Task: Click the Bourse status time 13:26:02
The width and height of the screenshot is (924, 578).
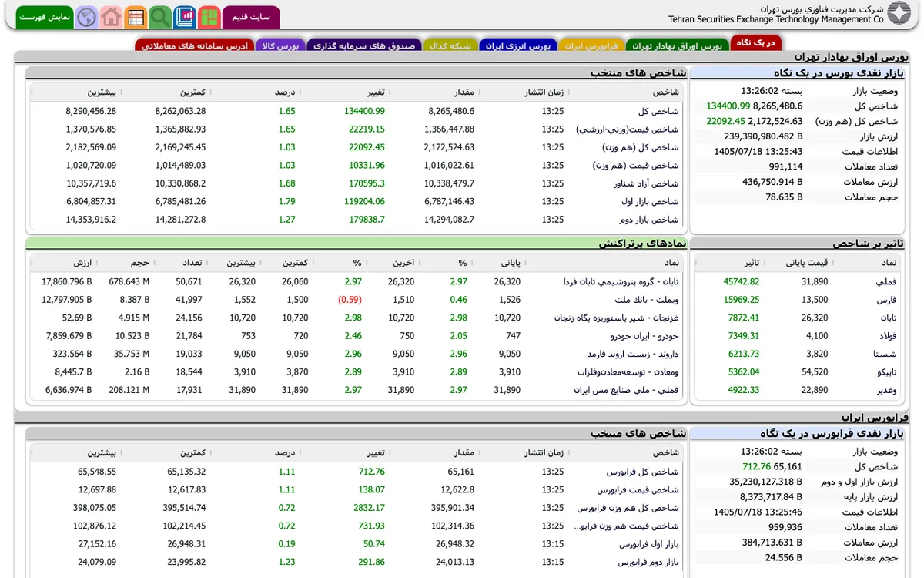Action: click(762, 91)
